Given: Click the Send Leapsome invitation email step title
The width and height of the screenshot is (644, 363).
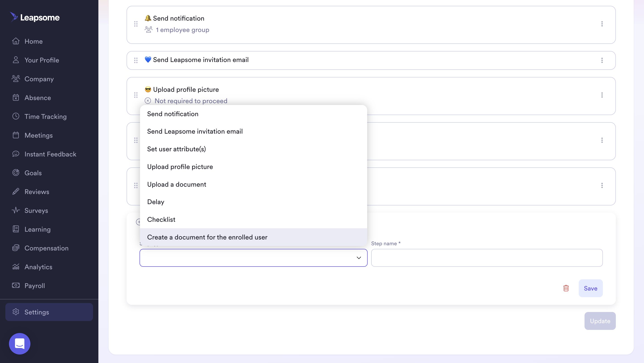Looking at the screenshot, I should (201, 60).
